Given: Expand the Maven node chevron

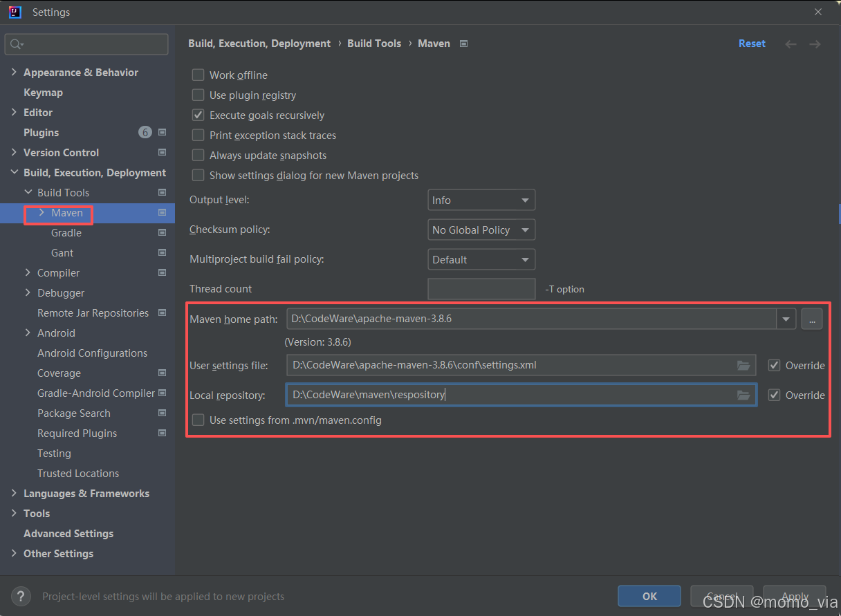Looking at the screenshot, I should [41, 212].
